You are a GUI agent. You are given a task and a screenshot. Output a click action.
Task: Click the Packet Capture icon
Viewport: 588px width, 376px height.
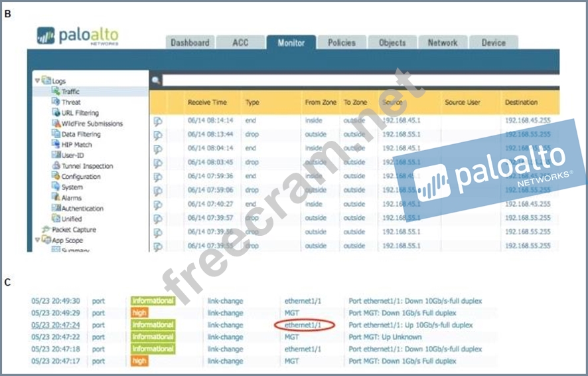tap(46, 230)
